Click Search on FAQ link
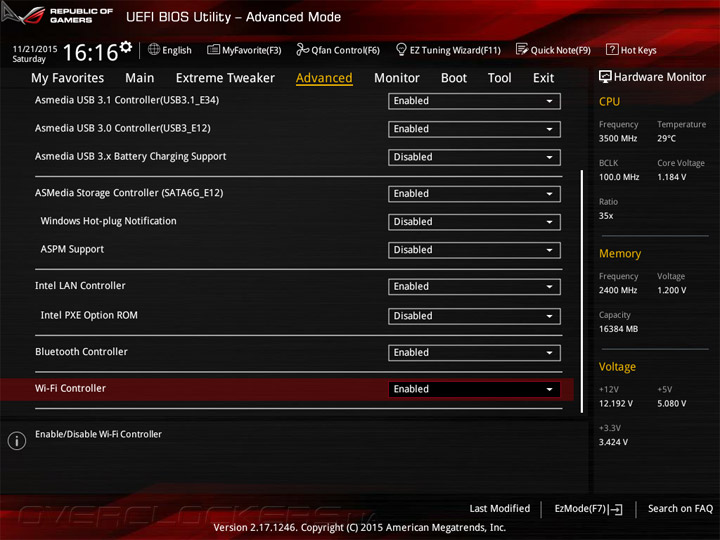 [680, 508]
